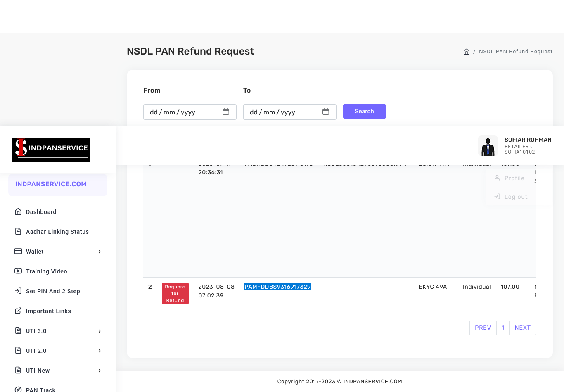Expand the UTI 2.0 submenu
564x392 pixels.
(x=58, y=351)
